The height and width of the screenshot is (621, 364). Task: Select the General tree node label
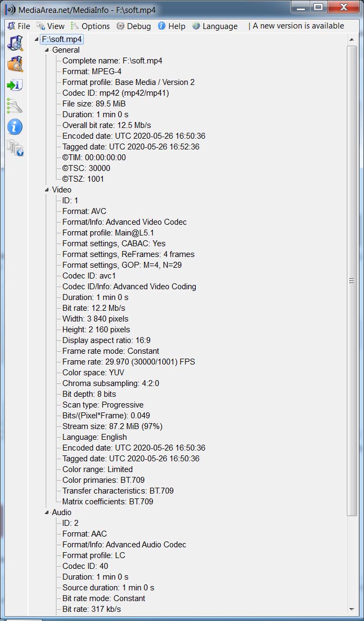pyautogui.click(x=66, y=50)
